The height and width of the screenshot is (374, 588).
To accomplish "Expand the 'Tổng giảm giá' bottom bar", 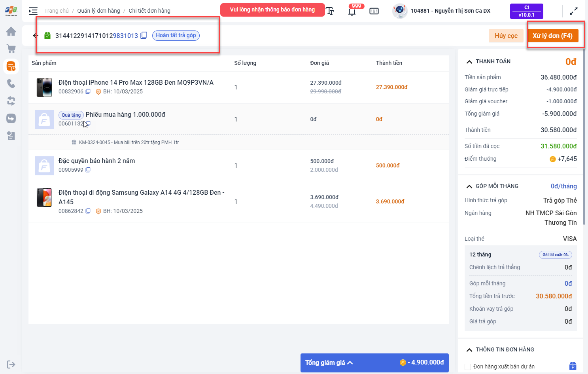I will pyautogui.click(x=374, y=363).
